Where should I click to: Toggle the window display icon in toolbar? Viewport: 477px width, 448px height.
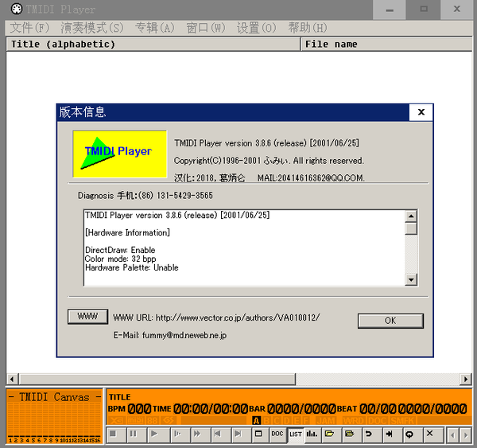click(x=259, y=434)
